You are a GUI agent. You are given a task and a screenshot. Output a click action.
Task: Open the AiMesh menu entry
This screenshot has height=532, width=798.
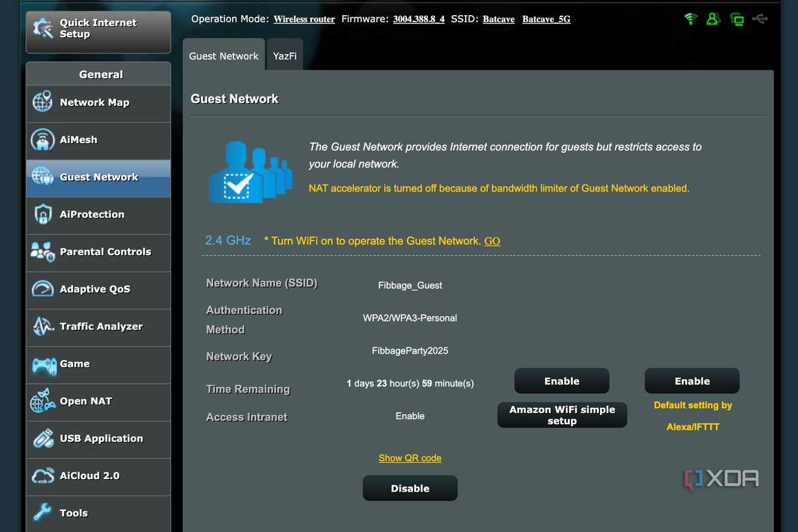(x=98, y=140)
